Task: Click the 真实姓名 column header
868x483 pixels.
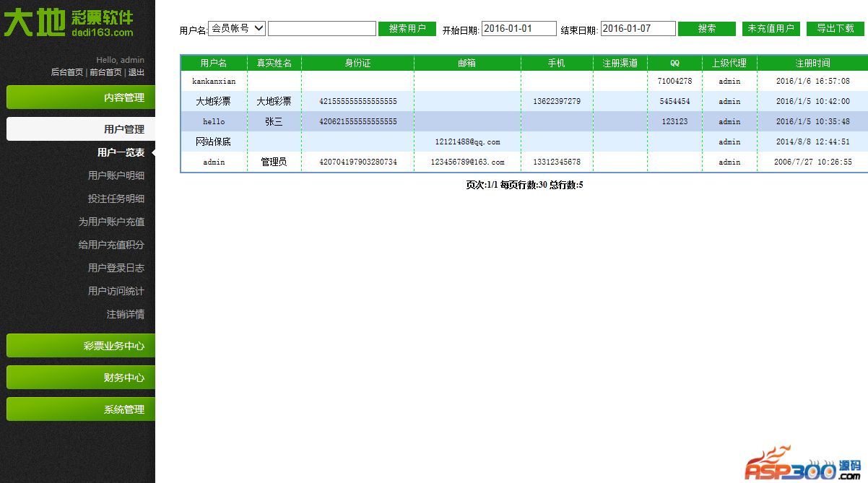Action: point(274,64)
